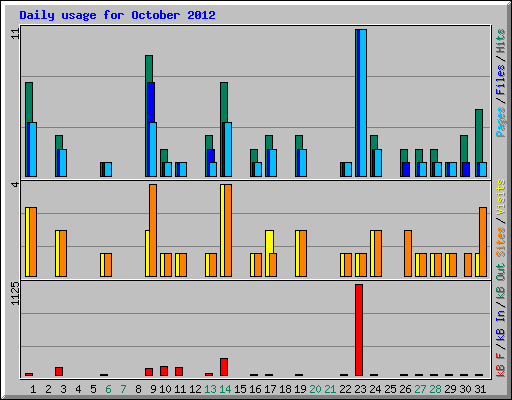This screenshot has width=512, height=400.
Task: Click the orange sites bar for day 9
Action: pos(153,230)
